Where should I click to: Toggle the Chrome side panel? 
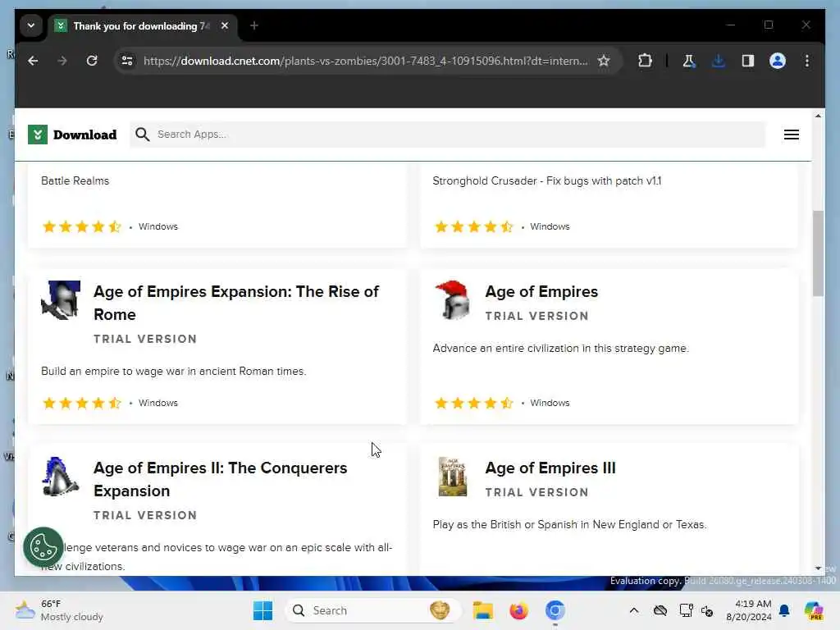[x=748, y=61]
